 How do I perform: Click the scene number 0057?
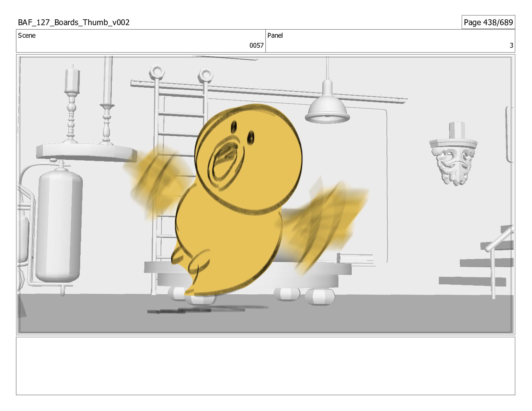256,45
